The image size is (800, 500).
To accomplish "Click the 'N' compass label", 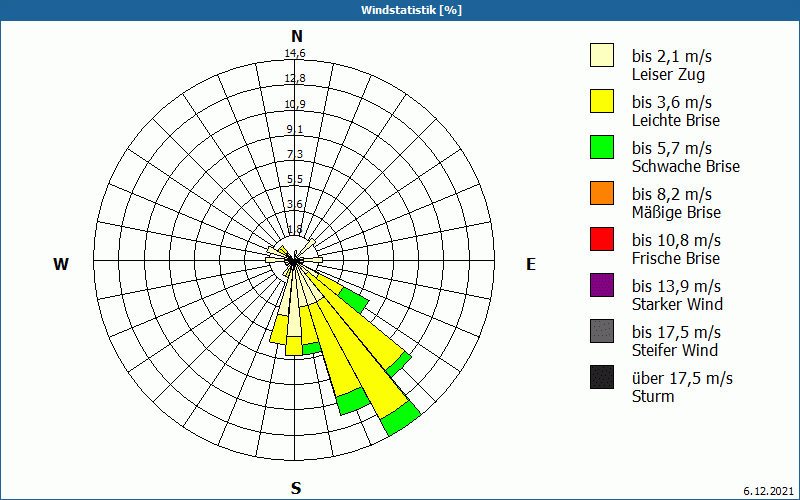I will coord(297,37).
